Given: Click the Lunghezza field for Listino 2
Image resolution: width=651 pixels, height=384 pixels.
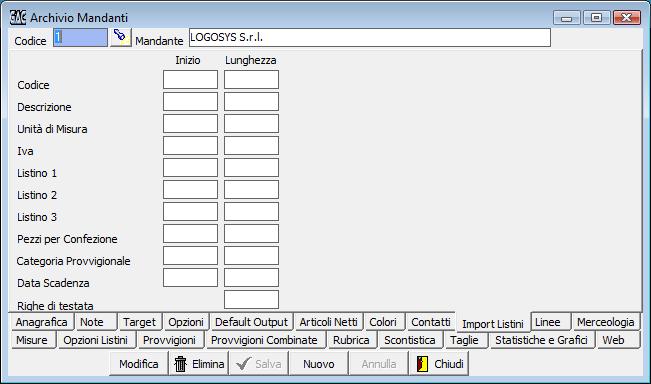Looking at the screenshot, I should [252, 189].
